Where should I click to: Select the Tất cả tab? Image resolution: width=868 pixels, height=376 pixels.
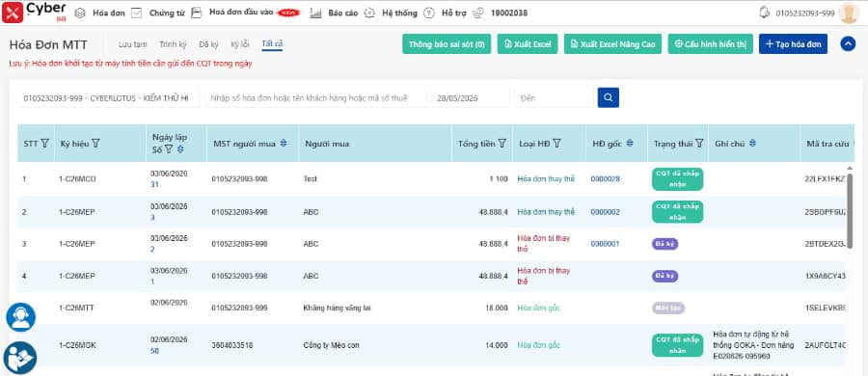272,43
